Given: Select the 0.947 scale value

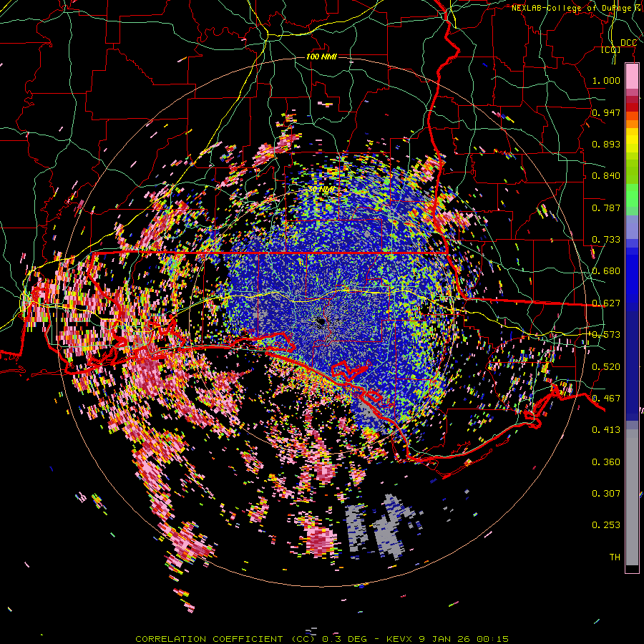Looking at the screenshot, I should pyautogui.click(x=606, y=112).
